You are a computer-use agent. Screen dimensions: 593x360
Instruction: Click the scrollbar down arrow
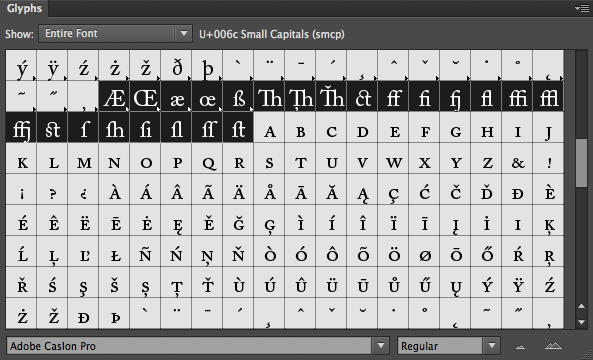click(582, 322)
